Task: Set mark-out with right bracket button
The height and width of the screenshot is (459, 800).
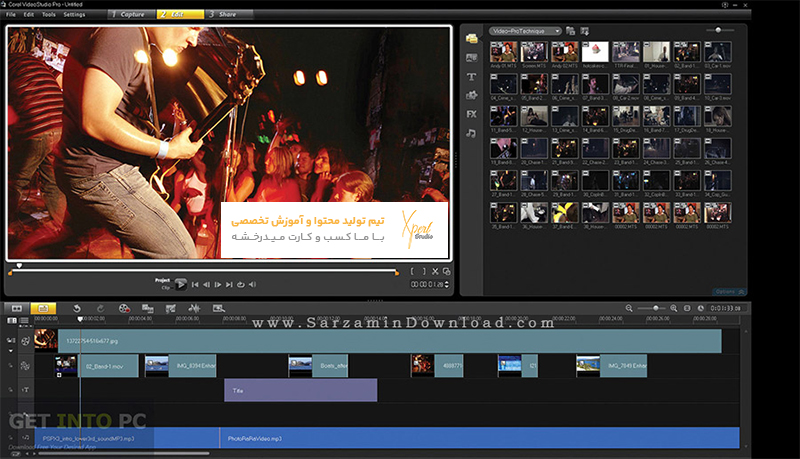Action: pos(423,271)
